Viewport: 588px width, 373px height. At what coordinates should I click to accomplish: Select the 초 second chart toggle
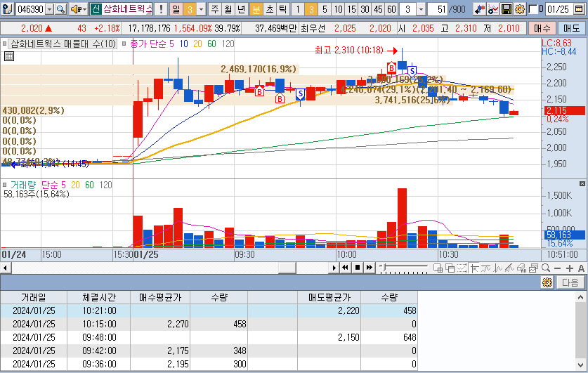click(270, 9)
